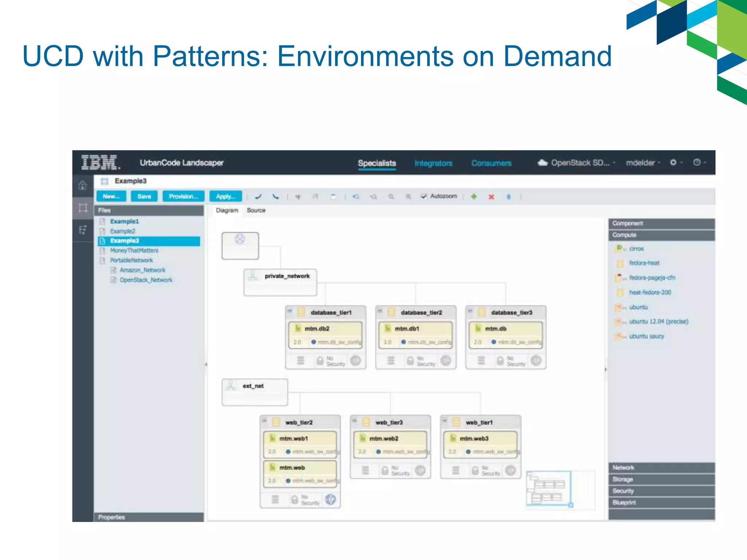The image size is (747, 560).
Task: Toggle the Autozoom checkbox
Action: [424, 197]
